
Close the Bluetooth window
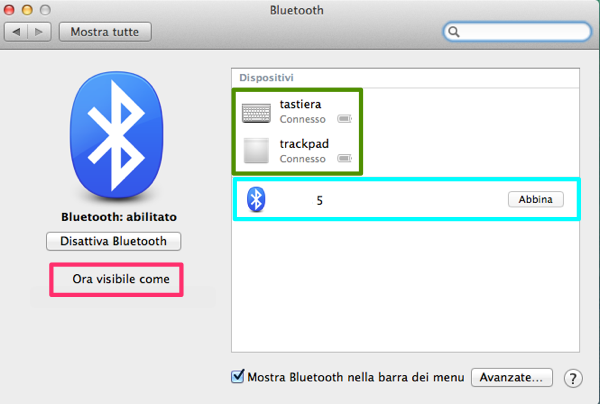pyautogui.click(x=9, y=10)
